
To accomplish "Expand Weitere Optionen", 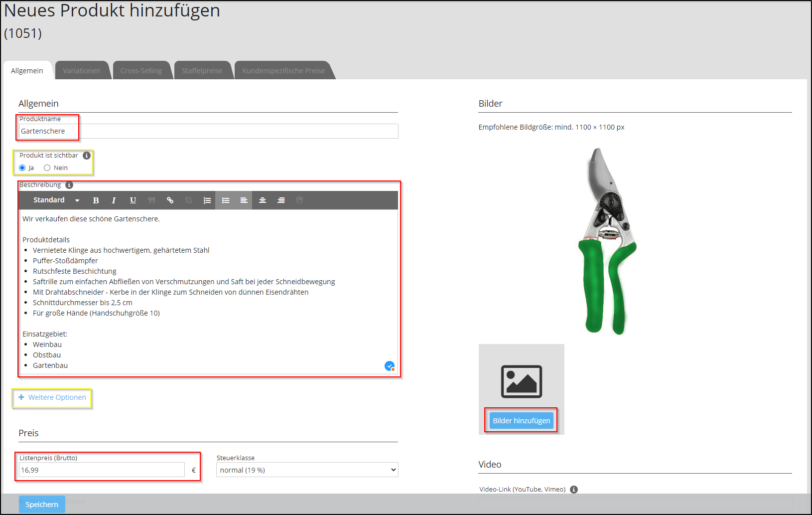I will click(52, 397).
